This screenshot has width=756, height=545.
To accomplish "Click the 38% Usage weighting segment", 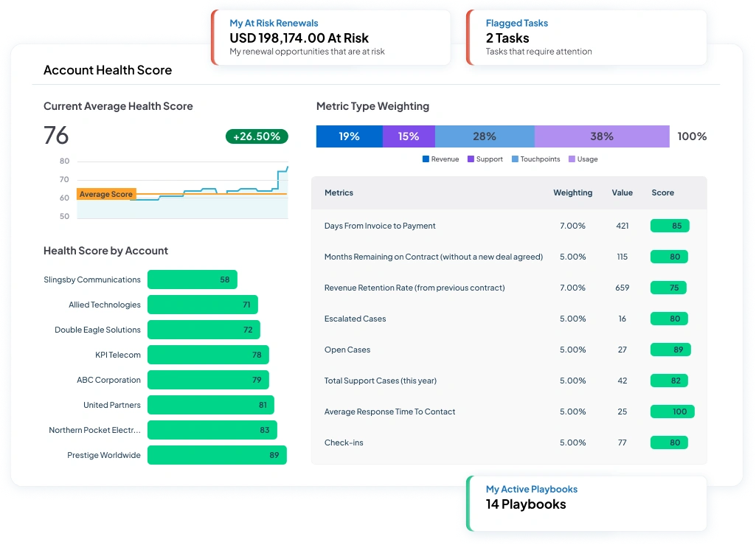I will tap(602, 136).
